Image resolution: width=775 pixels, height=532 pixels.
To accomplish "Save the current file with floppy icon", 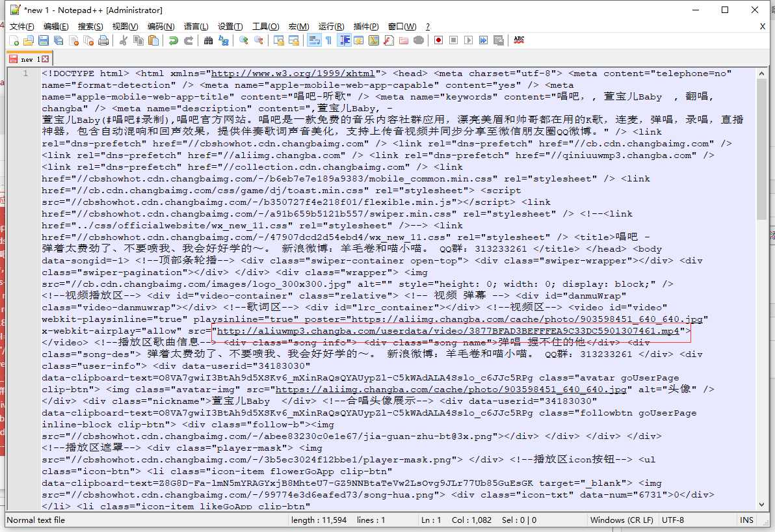I will point(44,40).
